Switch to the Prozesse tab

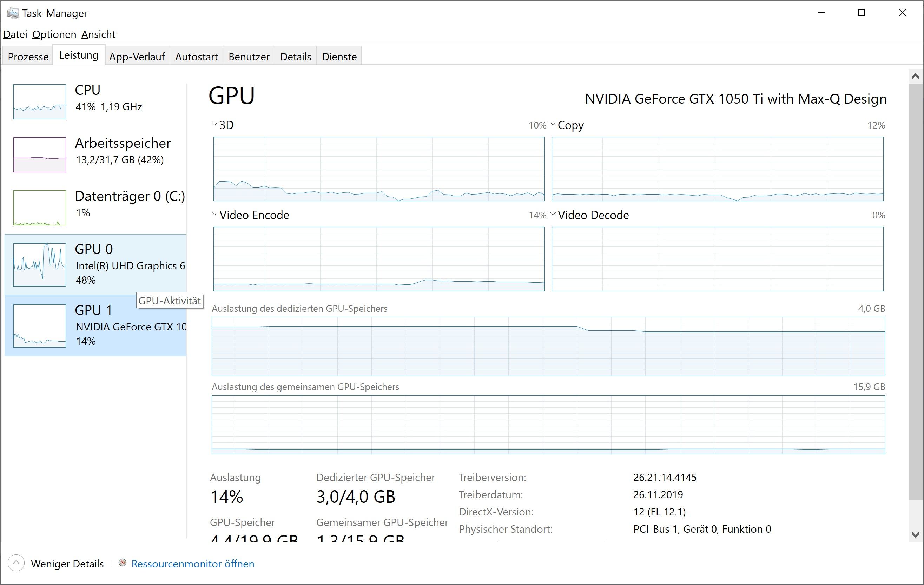click(x=28, y=57)
